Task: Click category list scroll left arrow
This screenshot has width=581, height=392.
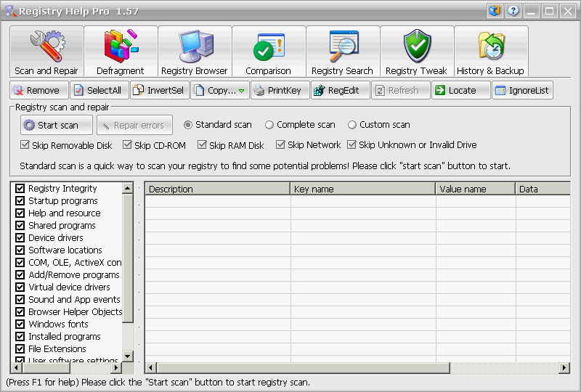Action: (x=16, y=368)
